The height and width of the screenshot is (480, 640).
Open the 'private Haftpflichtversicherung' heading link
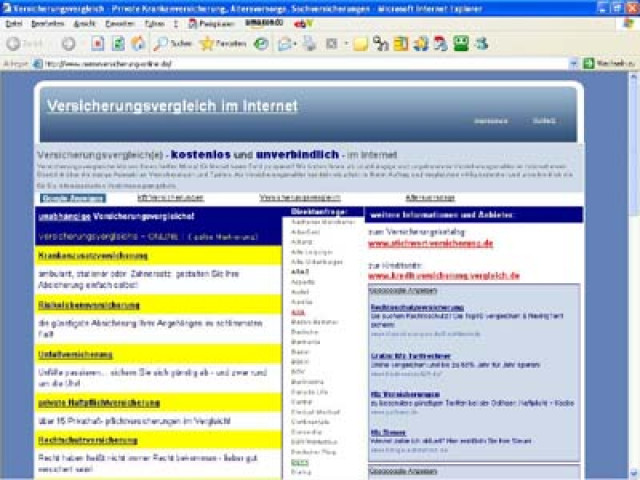point(99,403)
